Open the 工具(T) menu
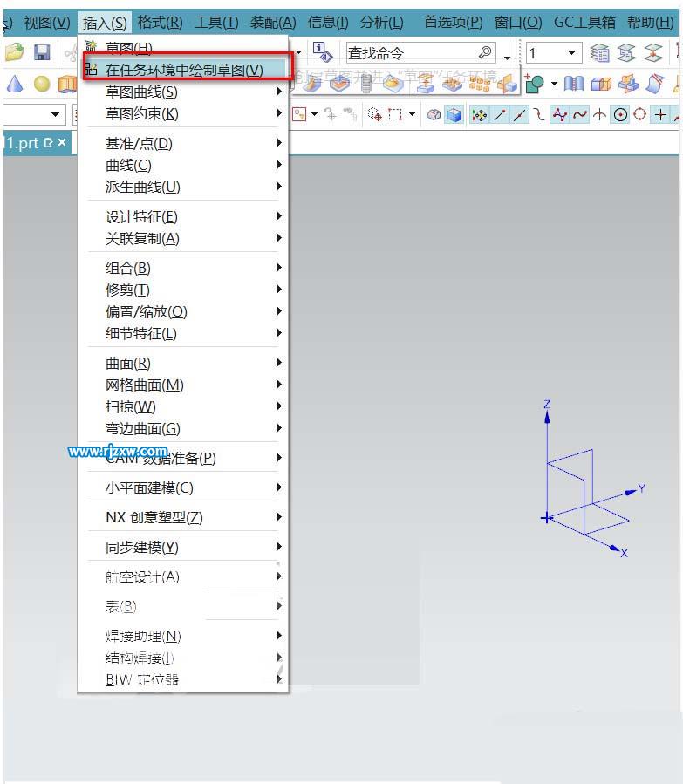 tap(216, 23)
